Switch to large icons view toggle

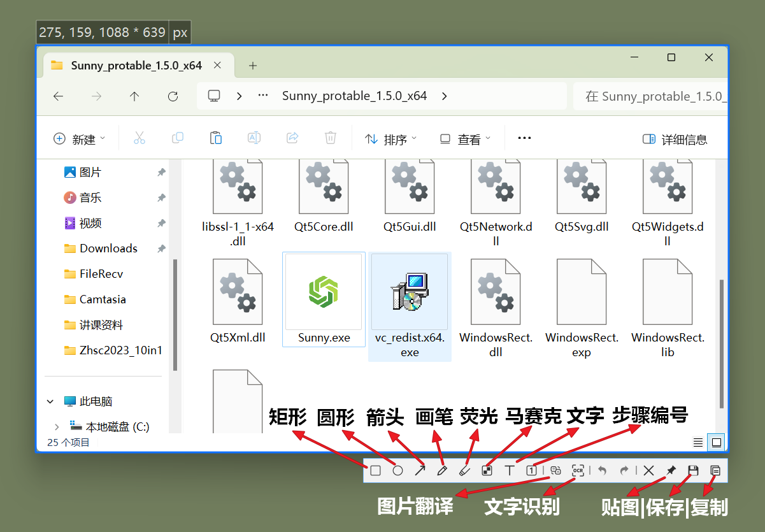717,442
